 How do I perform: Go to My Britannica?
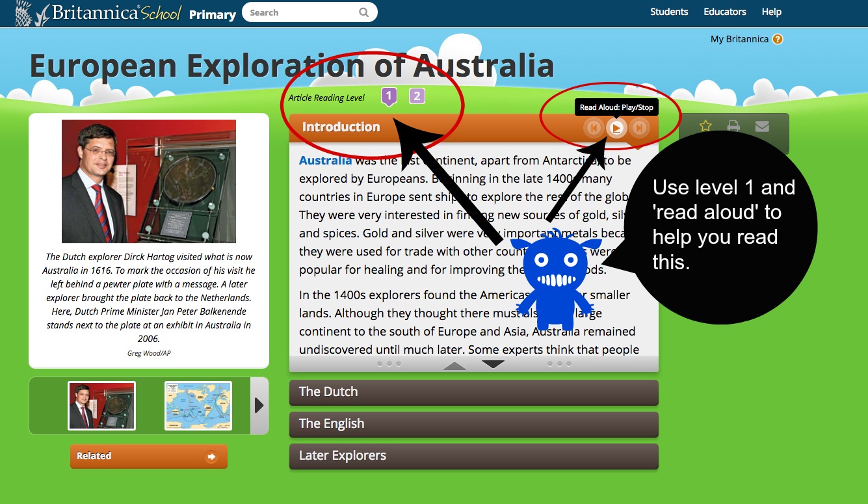tap(739, 39)
